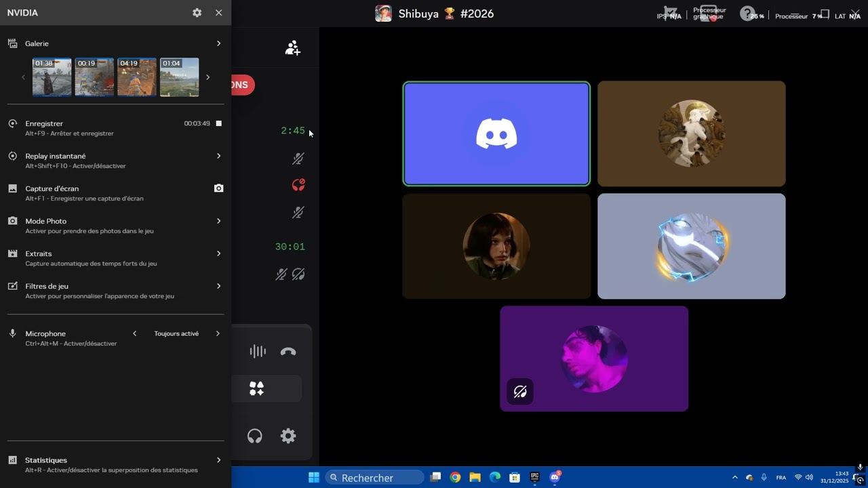868x488 pixels.
Task: Expand Replay instantané options
Action: 218,156
